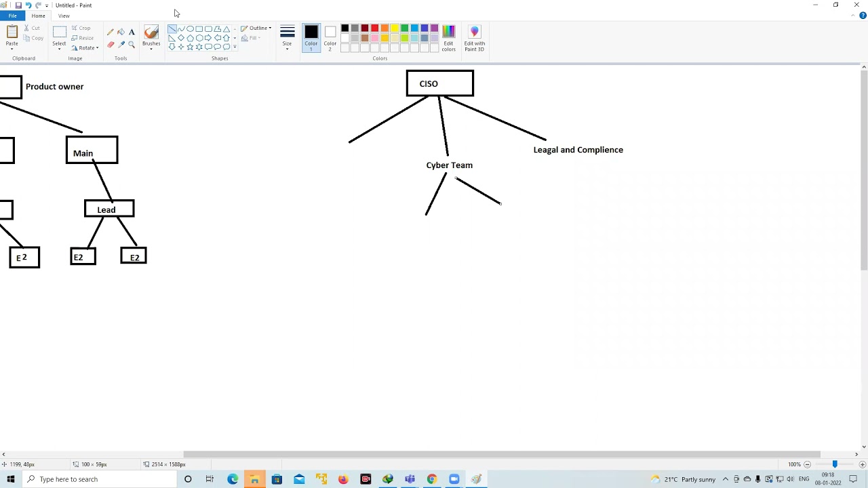The width and height of the screenshot is (868, 488).
Task: Click the rectangular selection icon
Action: click(x=60, y=32)
